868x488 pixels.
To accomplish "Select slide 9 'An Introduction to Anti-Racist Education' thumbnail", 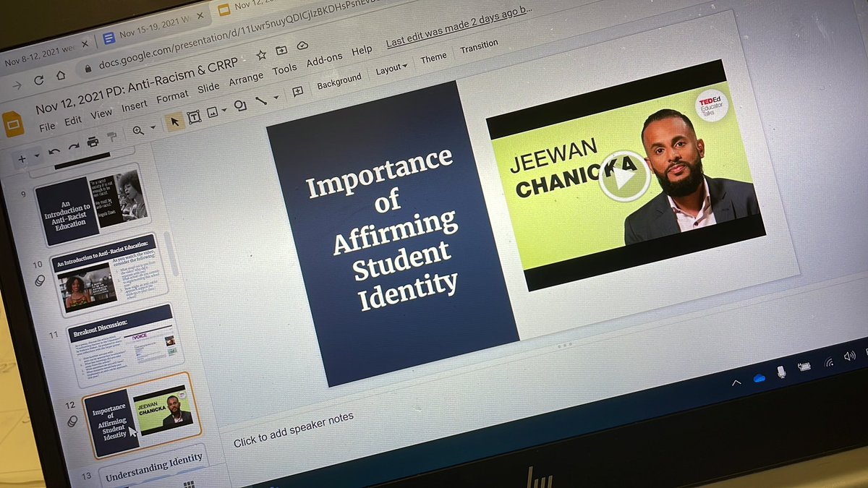I will point(92,206).
